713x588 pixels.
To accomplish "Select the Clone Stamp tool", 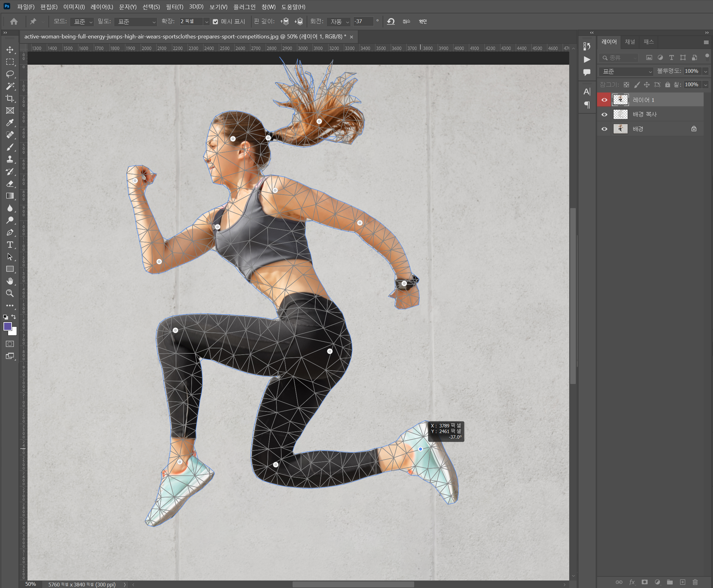I will pyautogui.click(x=10, y=159).
